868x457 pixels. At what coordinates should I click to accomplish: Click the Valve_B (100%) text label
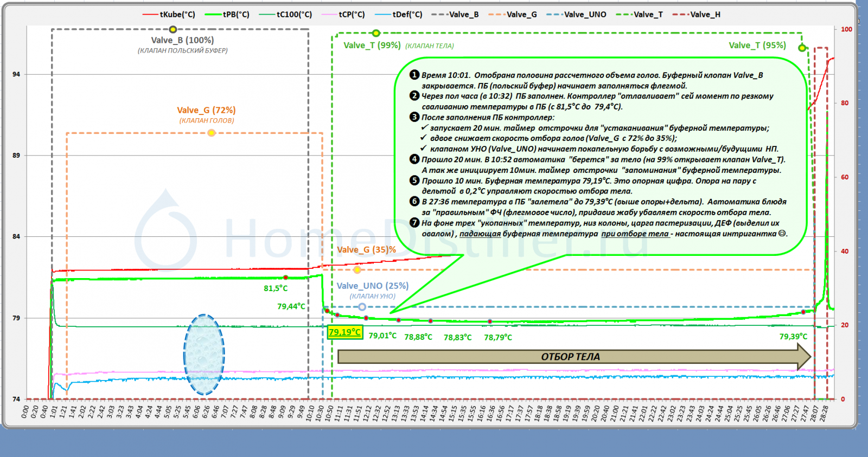point(182,40)
